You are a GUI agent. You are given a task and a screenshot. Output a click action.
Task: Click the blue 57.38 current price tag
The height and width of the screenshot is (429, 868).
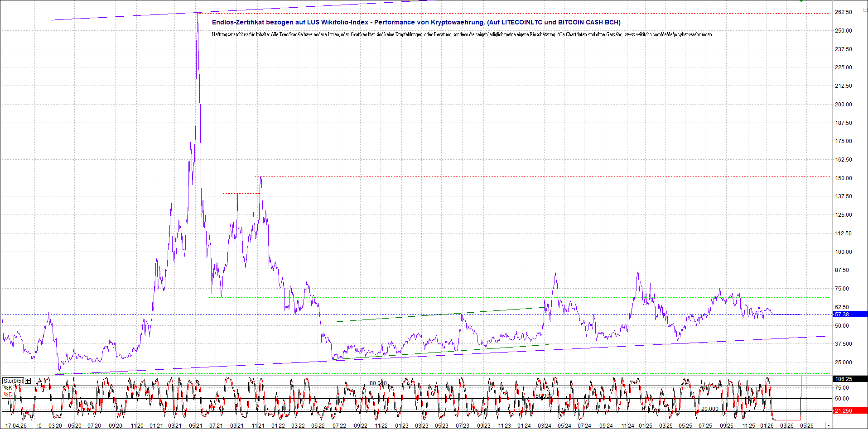pyautogui.click(x=850, y=314)
